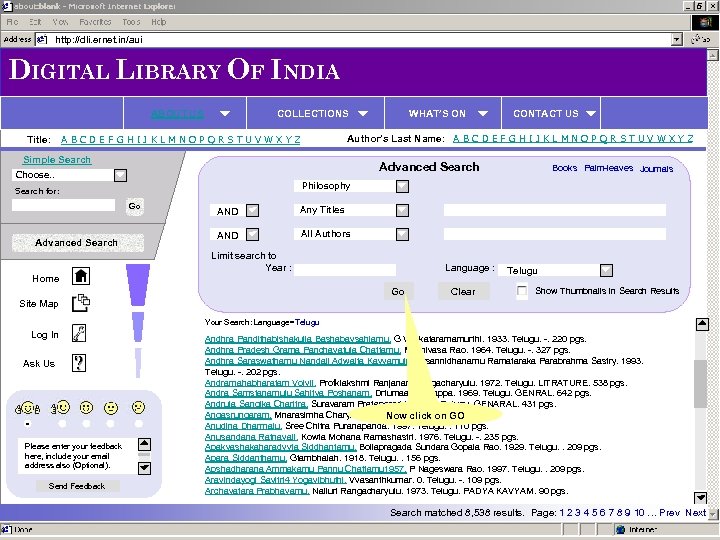Click the Home house icon
The height and width of the screenshot is (540, 720).
pos(81,276)
